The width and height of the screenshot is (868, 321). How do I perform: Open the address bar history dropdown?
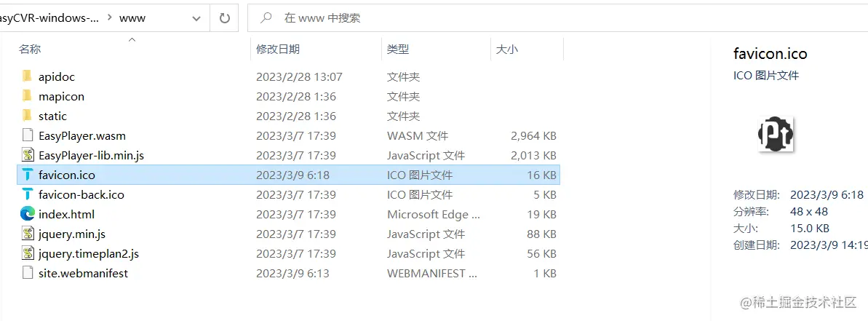coord(196,18)
